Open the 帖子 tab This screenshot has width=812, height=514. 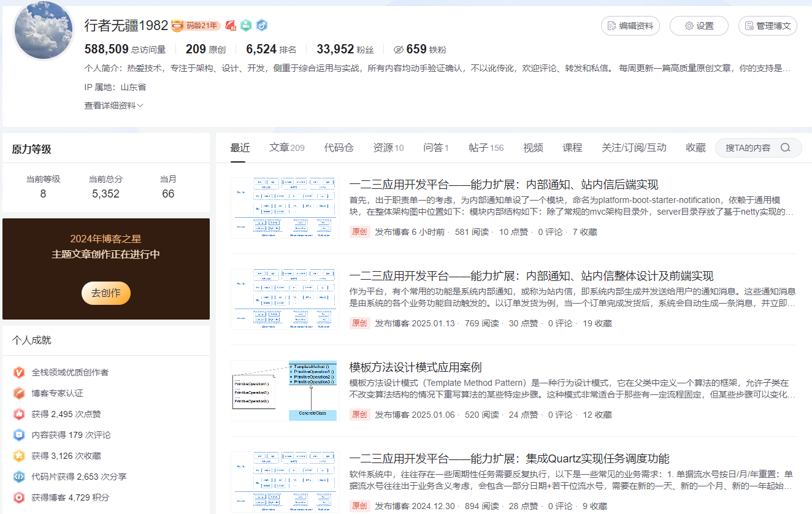pos(480,147)
